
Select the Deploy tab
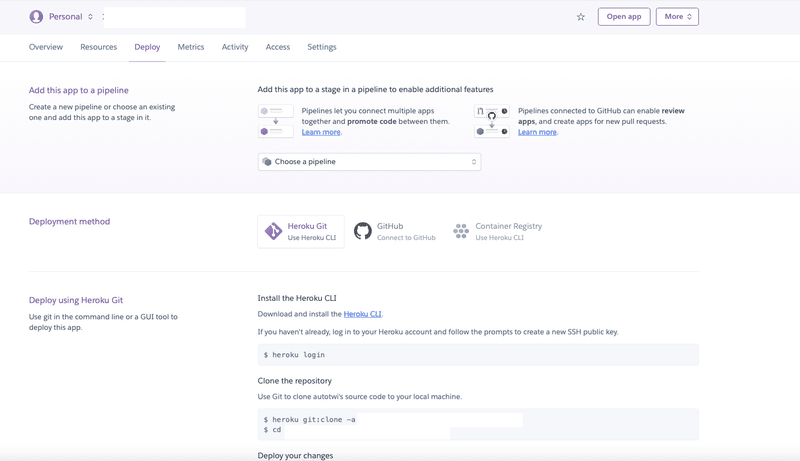pyautogui.click(x=147, y=47)
